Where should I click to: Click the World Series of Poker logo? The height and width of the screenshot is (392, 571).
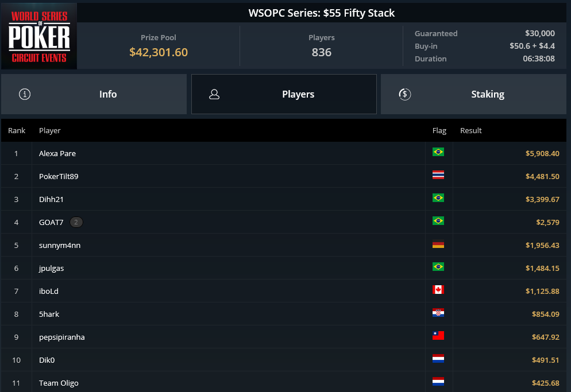point(39,36)
